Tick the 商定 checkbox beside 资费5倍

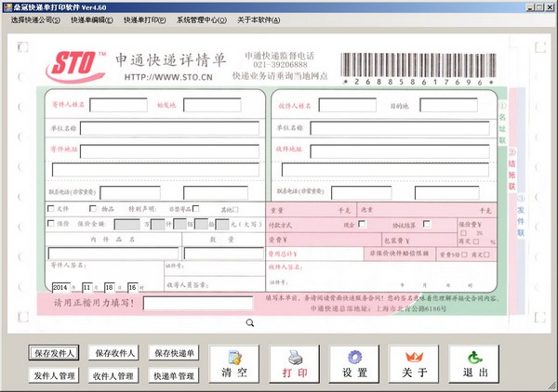tap(486, 255)
